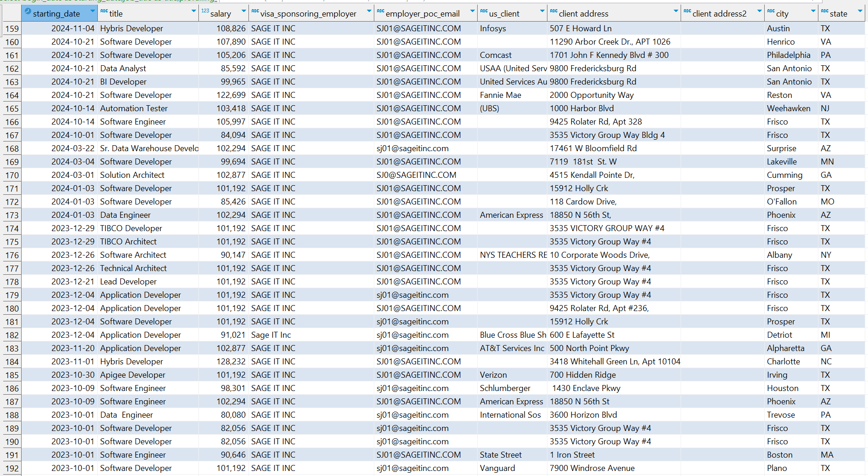868x476 pixels.
Task: Select the client address2 column header
Action: coord(723,13)
